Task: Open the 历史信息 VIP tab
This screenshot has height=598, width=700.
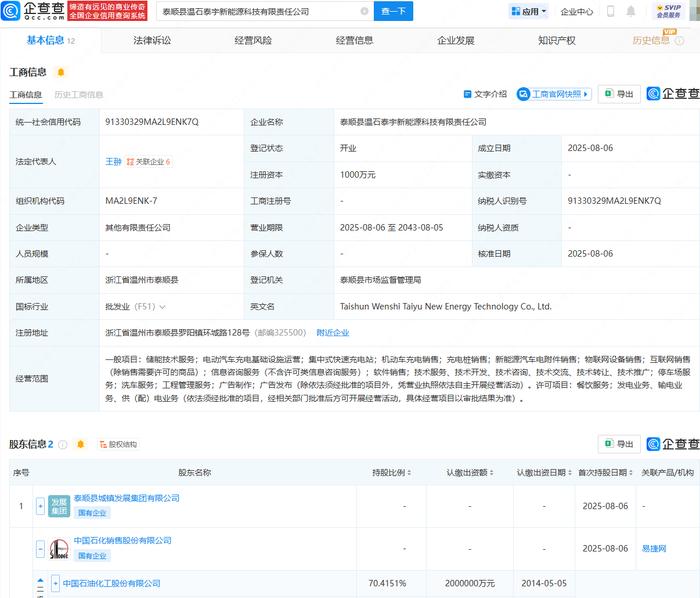Action: [651, 41]
